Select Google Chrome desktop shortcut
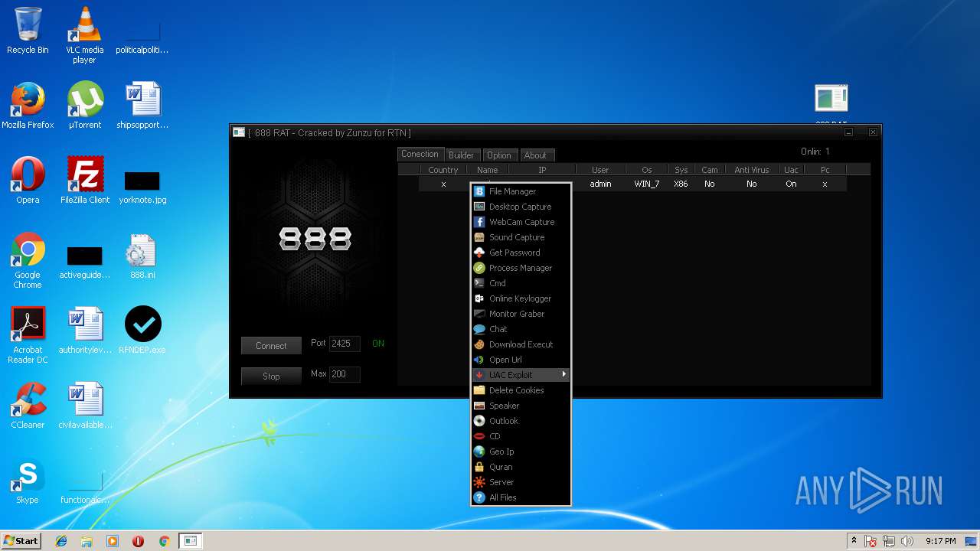 28,261
